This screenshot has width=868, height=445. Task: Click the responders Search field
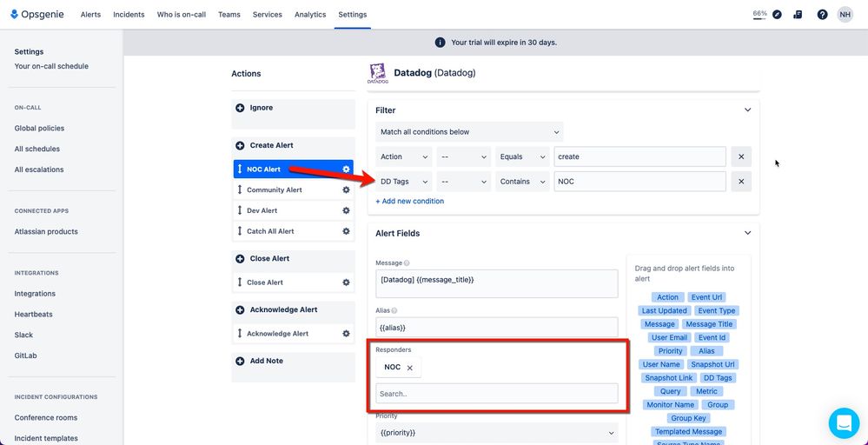[x=496, y=394]
